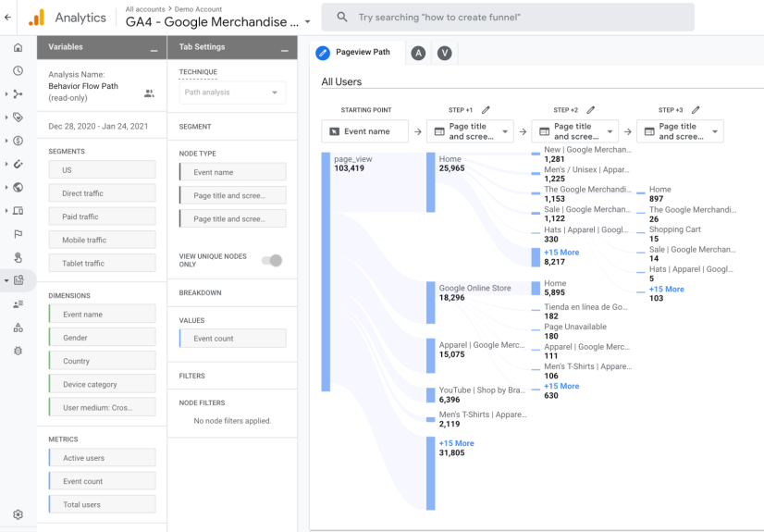Minimize the Tab Settings panel

coord(285,51)
